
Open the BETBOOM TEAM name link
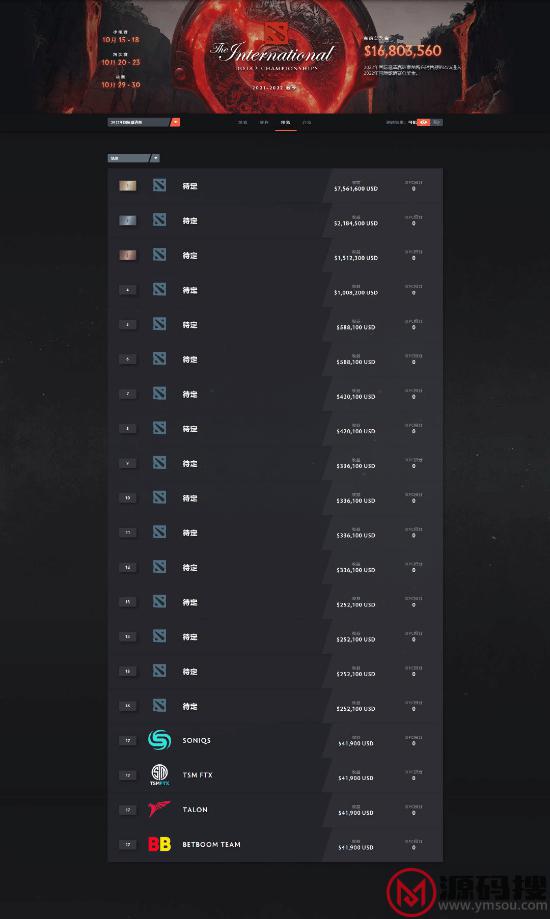pos(212,845)
